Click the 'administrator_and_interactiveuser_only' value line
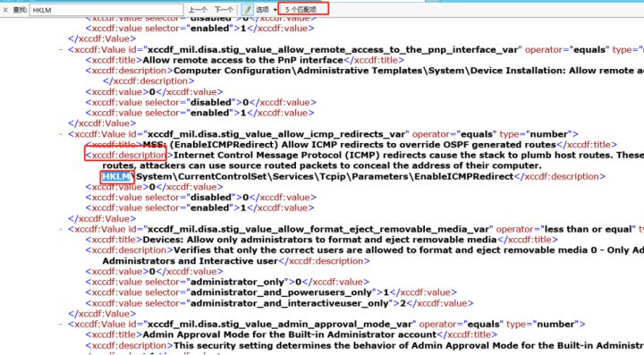The image size is (644, 355). point(279,303)
